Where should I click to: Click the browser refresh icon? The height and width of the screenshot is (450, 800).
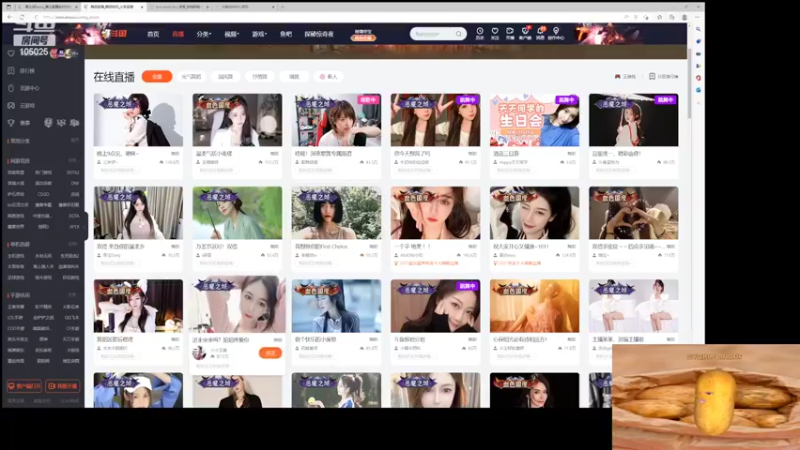[22, 17]
